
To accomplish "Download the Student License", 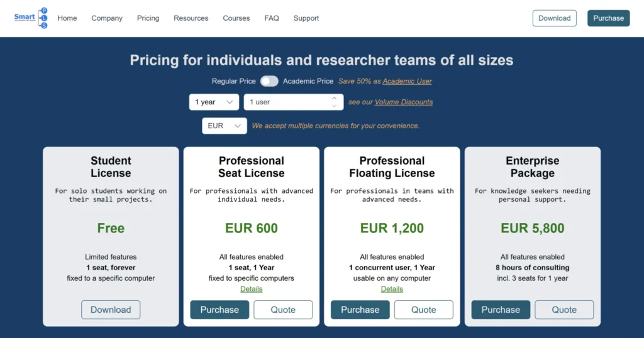I will pos(111,310).
